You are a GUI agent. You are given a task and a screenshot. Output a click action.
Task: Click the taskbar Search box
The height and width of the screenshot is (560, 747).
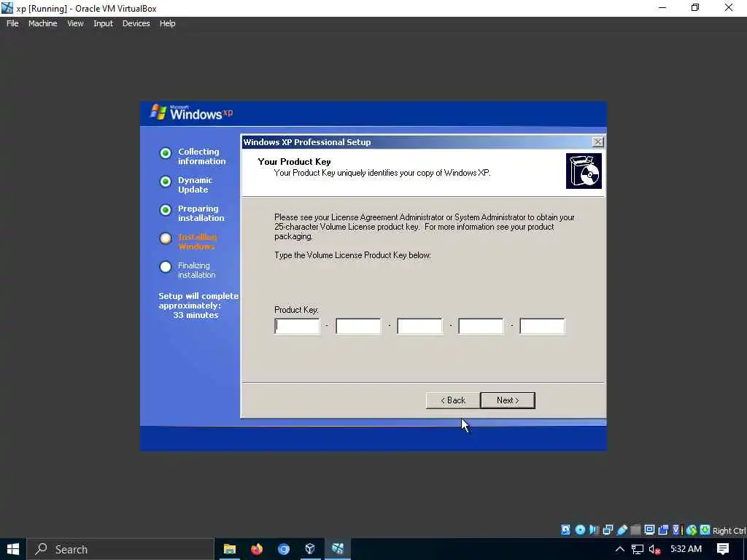click(x=120, y=549)
